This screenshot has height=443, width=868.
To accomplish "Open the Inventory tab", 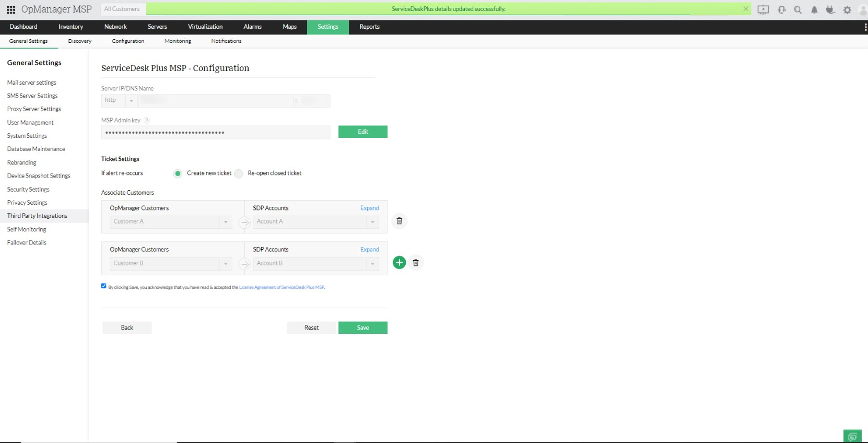I will 71,27.
